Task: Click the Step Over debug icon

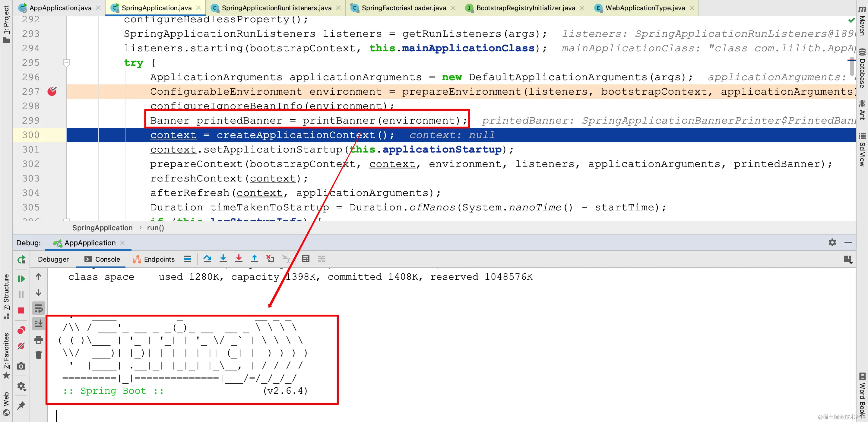Action: point(207,259)
